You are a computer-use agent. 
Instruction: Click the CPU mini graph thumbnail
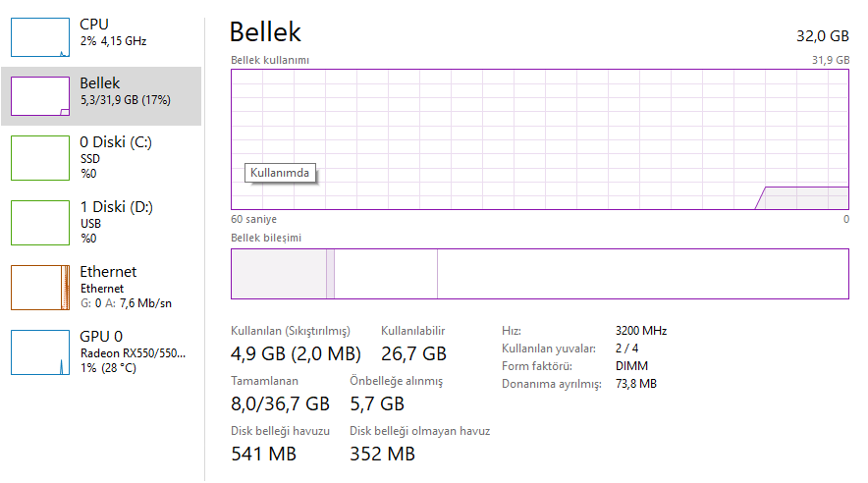click(x=39, y=36)
